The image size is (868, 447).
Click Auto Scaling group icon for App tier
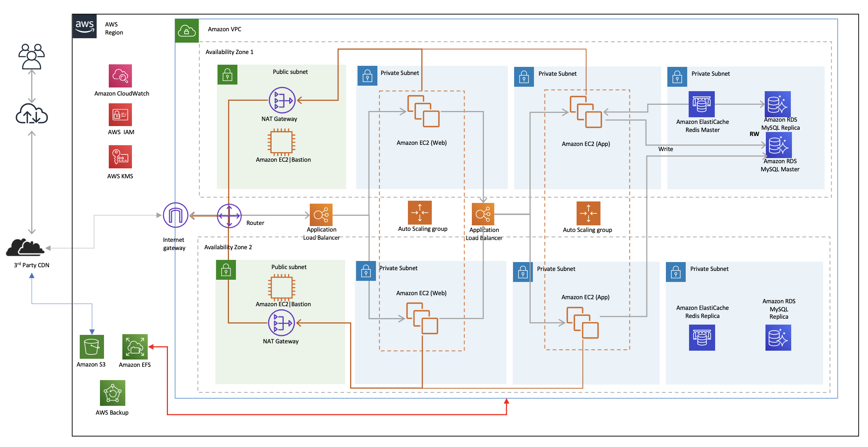588,213
